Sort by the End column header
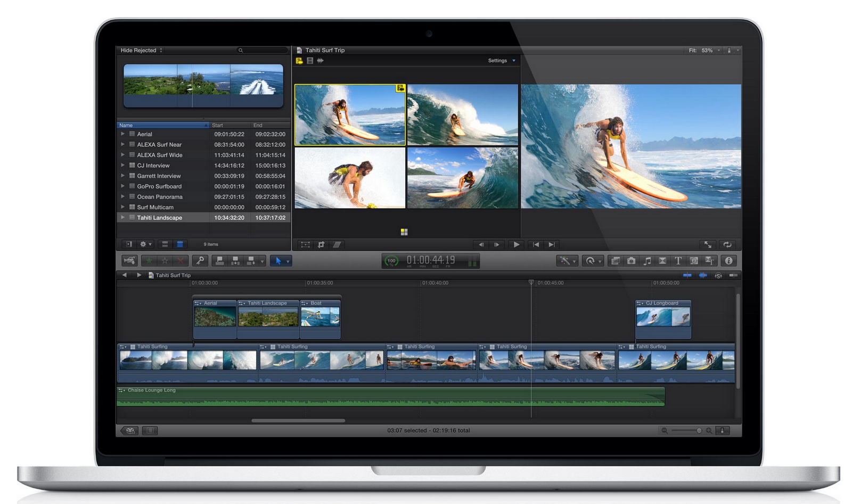Viewport: 852px width, 504px height. (271, 126)
